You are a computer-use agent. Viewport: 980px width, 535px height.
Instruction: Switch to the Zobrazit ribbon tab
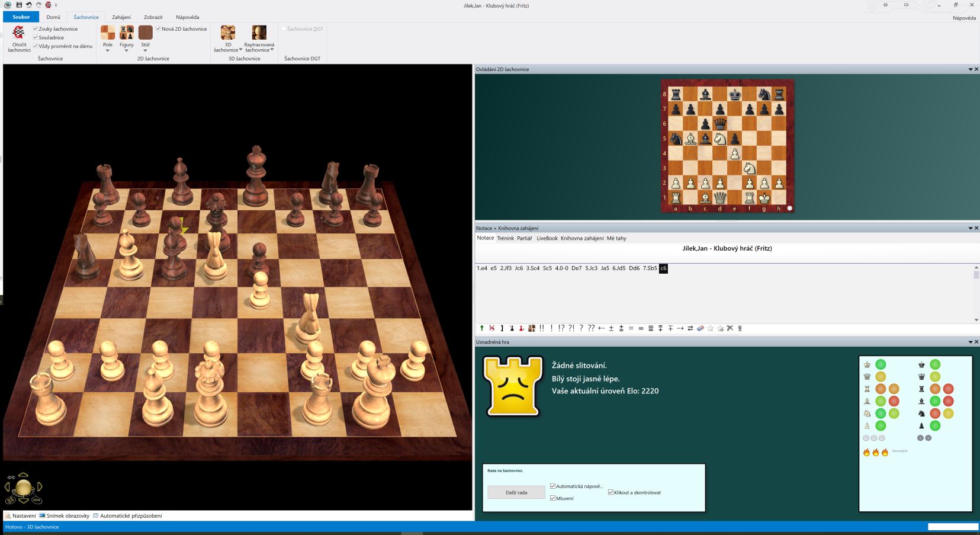pos(153,17)
